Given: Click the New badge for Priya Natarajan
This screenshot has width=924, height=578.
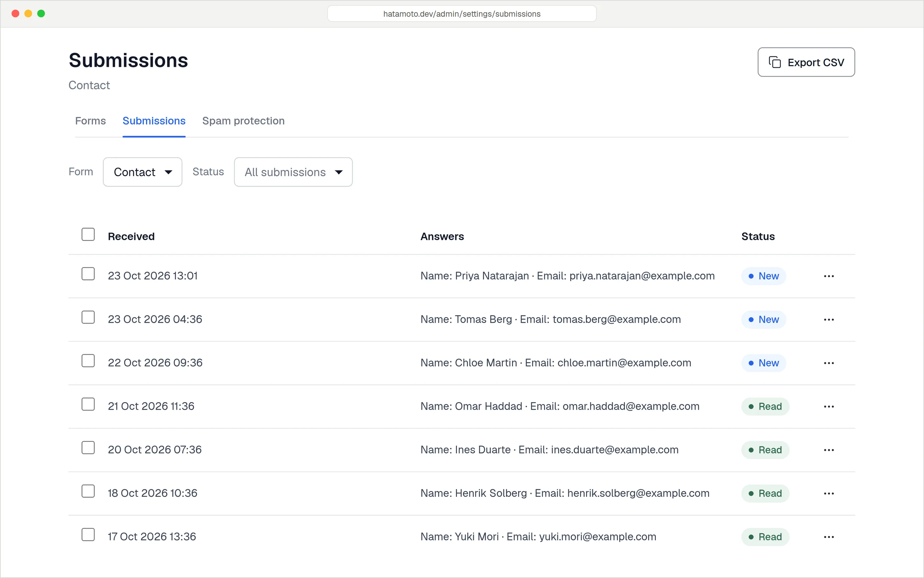Looking at the screenshot, I should [x=764, y=276].
